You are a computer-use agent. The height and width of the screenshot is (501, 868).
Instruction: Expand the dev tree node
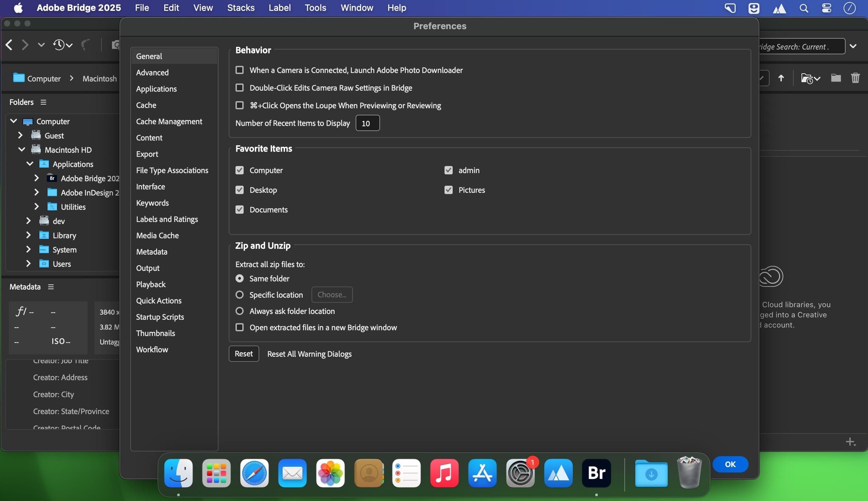click(29, 221)
